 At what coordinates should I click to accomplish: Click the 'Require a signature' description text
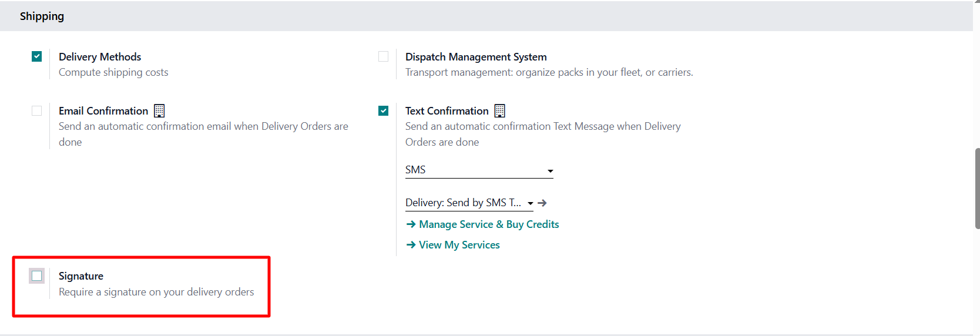tap(156, 292)
